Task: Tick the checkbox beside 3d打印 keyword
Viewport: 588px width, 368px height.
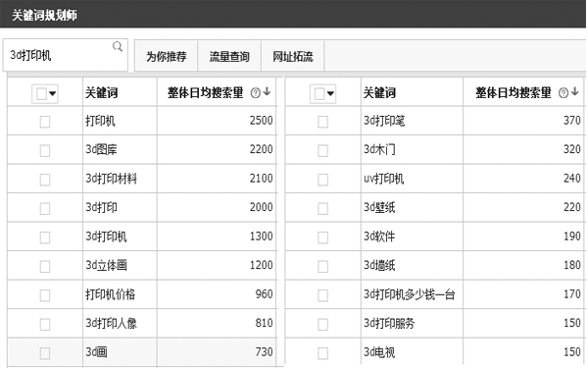Action: pos(45,208)
